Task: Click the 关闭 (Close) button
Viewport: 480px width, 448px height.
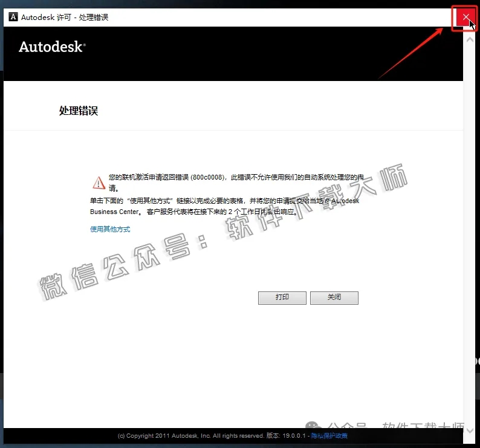Action: pos(334,297)
